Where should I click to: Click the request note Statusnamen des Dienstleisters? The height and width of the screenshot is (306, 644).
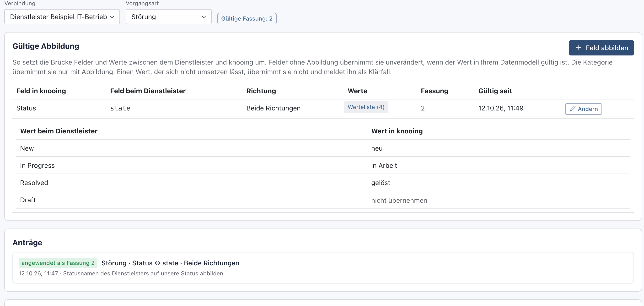coord(143,273)
